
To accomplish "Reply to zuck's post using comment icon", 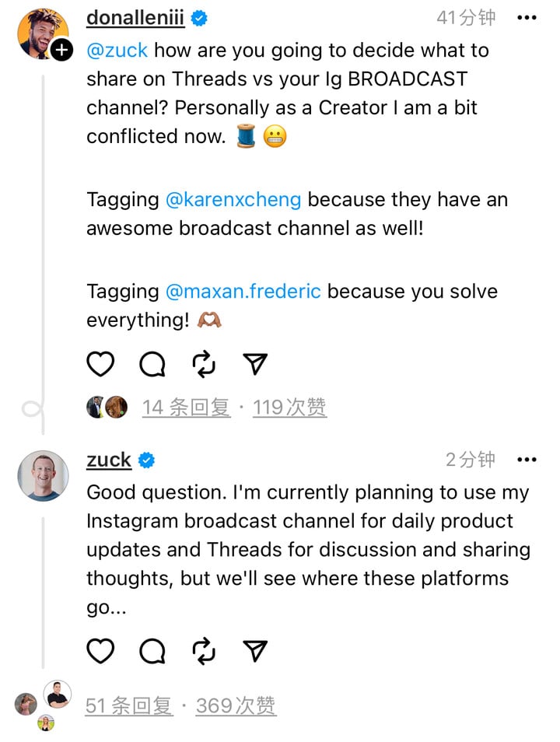I will [x=152, y=650].
